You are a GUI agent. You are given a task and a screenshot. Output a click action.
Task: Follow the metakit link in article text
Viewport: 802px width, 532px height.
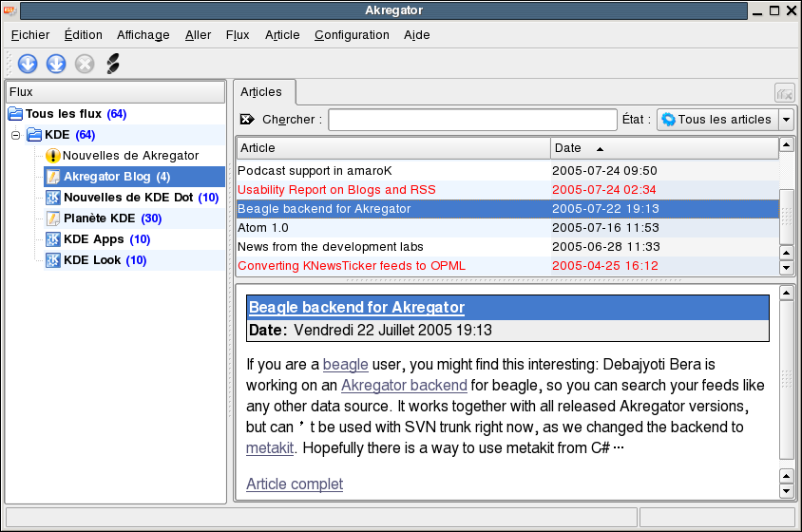click(x=270, y=448)
